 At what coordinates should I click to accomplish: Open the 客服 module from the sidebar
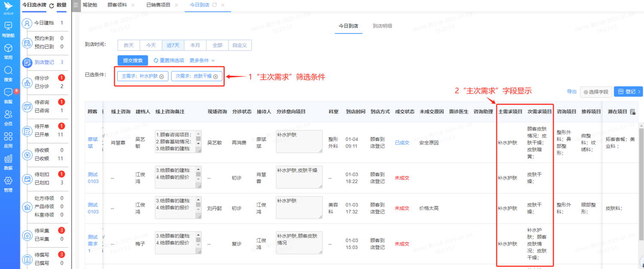tap(8, 95)
